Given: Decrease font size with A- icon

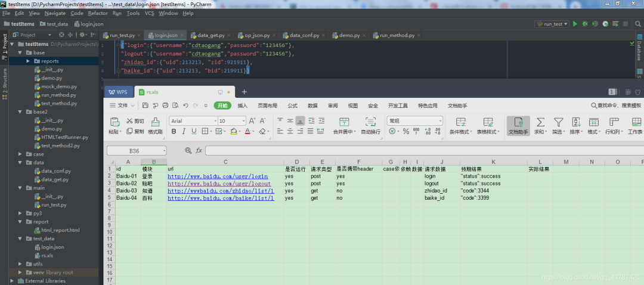Looking at the screenshot, I should (x=263, y=120).
